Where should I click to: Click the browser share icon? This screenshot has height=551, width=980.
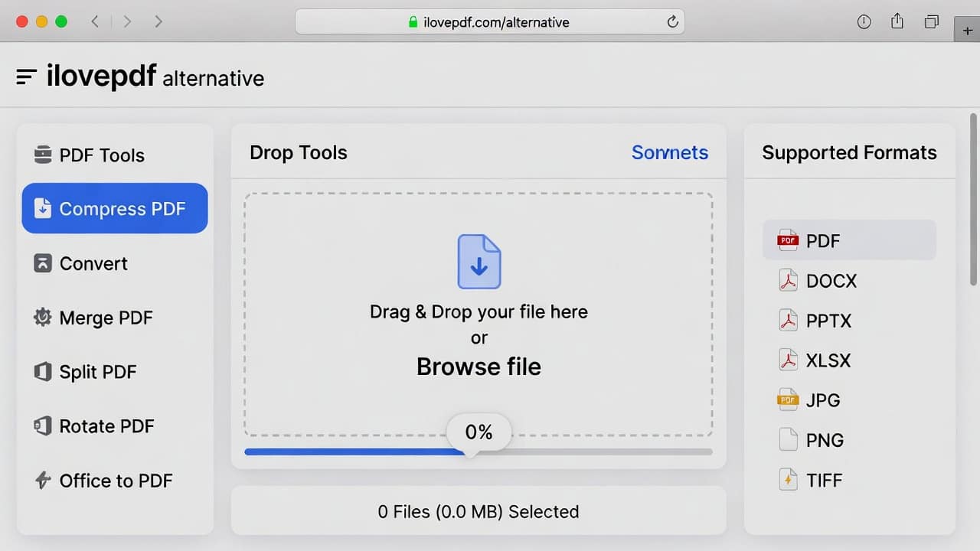tap(897, 21)
